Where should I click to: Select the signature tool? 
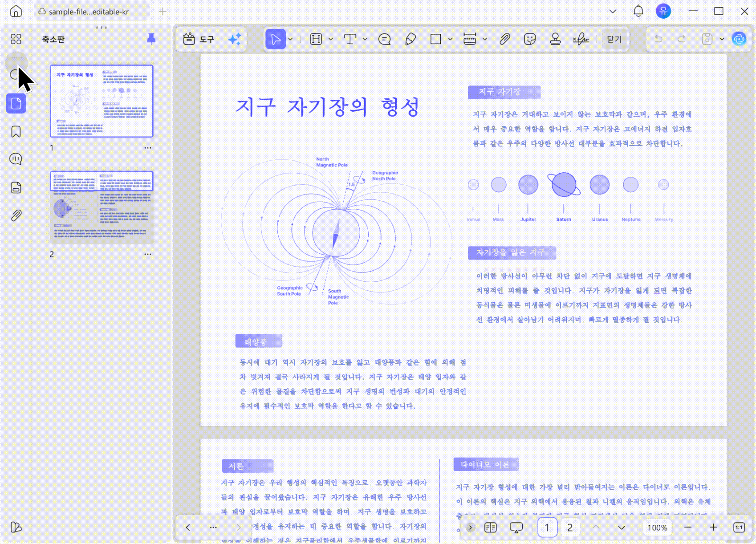click(x=581, y=39)
